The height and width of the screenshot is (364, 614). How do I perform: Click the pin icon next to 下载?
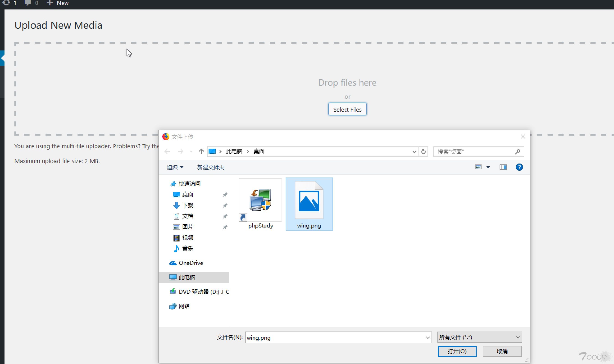pyautogui.click(x=225, y=206)
